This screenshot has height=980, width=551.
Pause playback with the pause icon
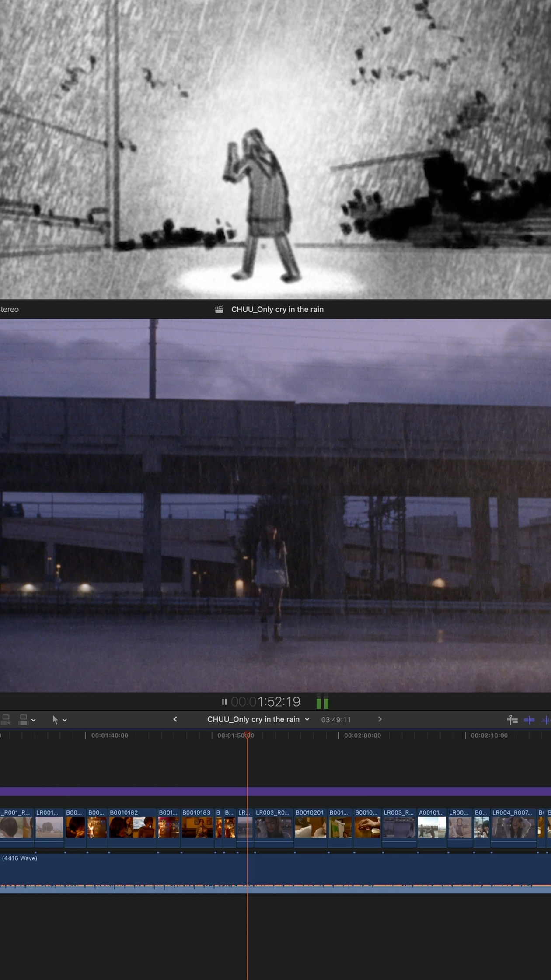(x=224, y=702)
